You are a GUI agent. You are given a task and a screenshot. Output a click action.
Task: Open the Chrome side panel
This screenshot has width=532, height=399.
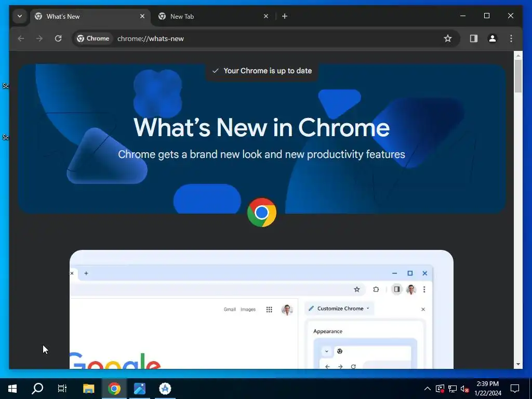pyautogui.click(x=474, y=38)
